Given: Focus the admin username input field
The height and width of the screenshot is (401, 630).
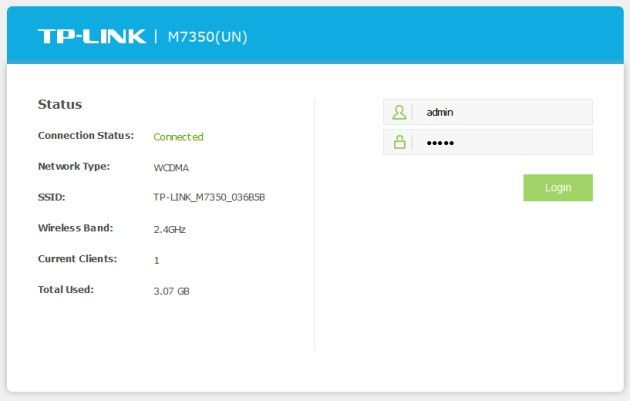Looking at the screenshot, I should (487, 112).
